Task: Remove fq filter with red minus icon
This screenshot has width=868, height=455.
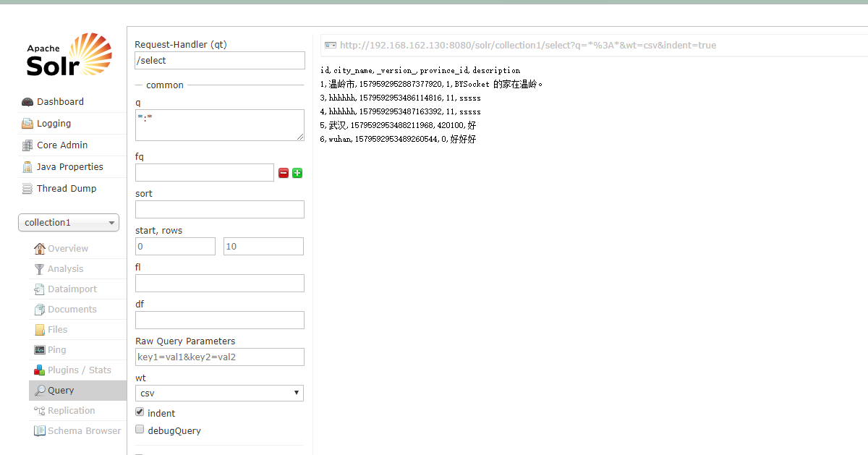Action: [x=284, y=173]
